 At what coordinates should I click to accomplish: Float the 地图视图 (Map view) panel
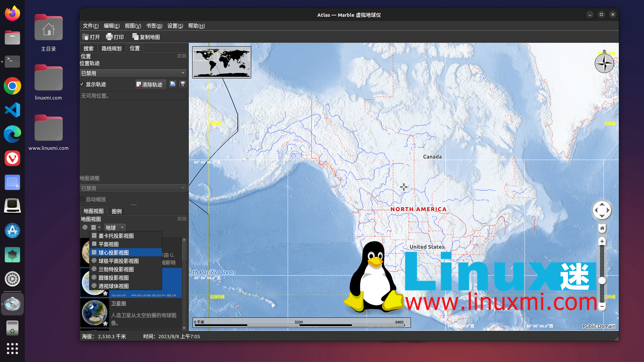(x=179, y=219)
